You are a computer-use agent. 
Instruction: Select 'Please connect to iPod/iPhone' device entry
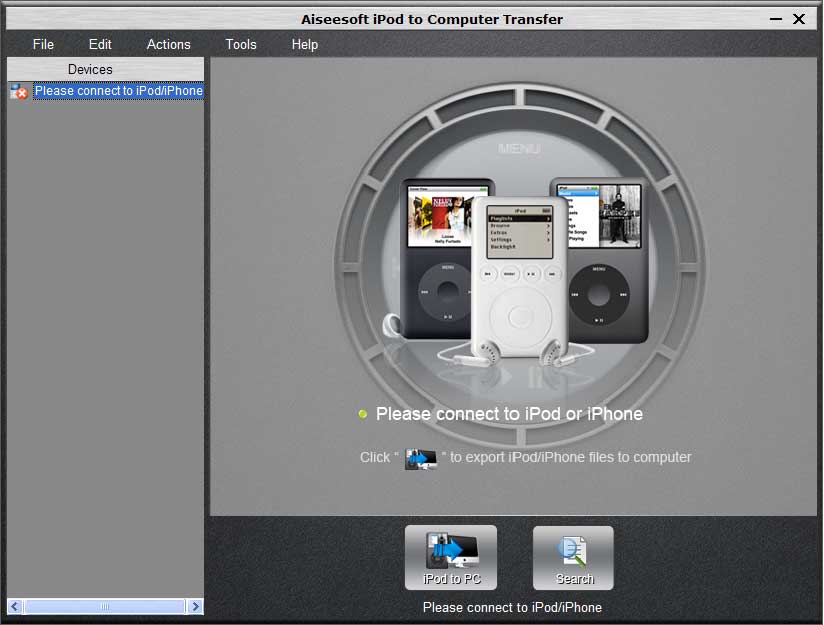point(118,91)
